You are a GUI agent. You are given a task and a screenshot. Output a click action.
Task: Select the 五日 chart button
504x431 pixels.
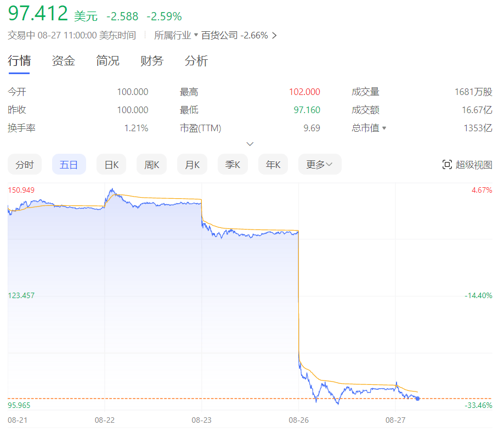pos(69,165)
